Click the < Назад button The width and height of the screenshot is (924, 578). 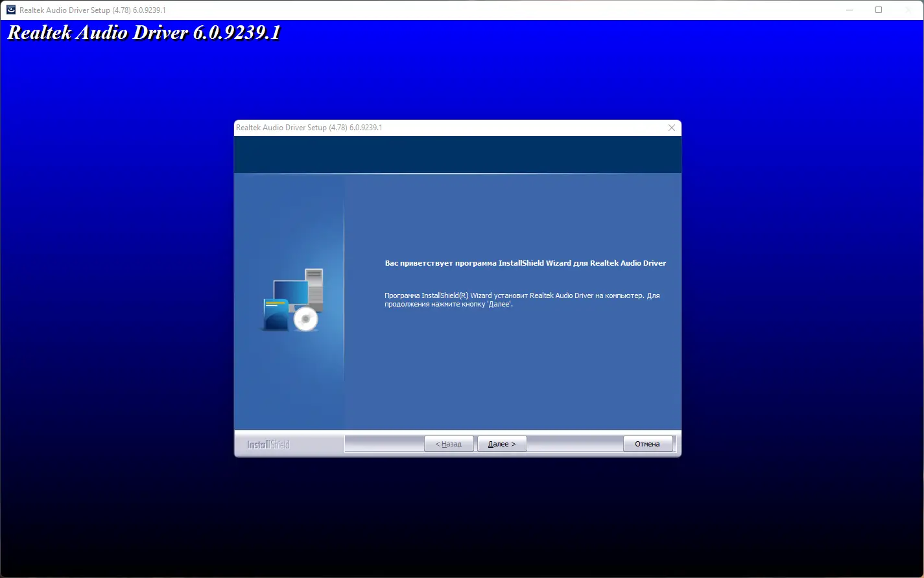pyautogui.click(x=449, y=444)
